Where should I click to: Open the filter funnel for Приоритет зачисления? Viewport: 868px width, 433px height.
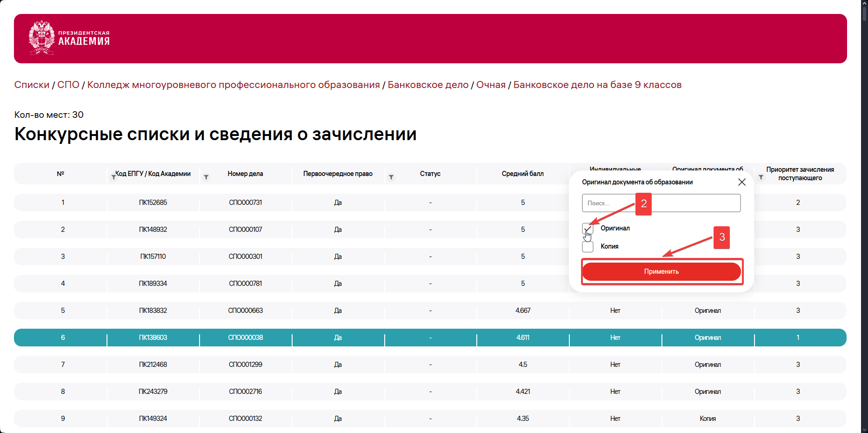pos(761,177)
